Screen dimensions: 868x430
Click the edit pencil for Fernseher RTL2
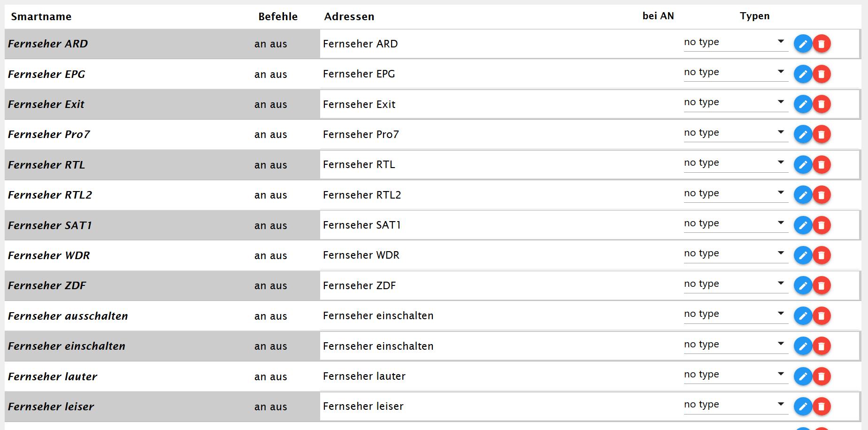[x=803, y=195]
